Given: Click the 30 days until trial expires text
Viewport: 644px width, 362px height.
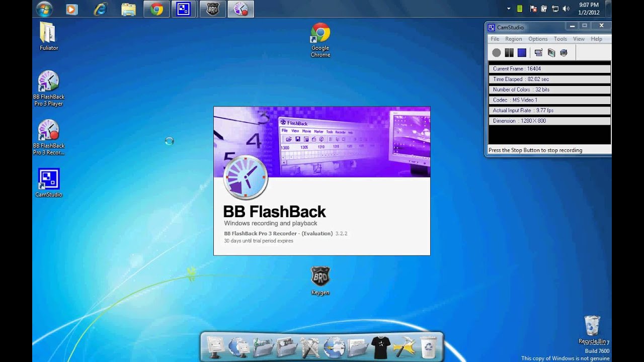Looking at the screenshot, I should [x=259, y=241].
